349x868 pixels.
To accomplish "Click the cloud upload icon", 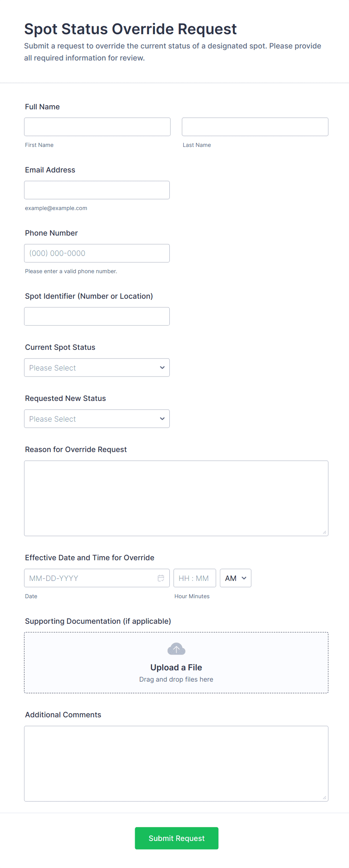I will tap(176, 649).
